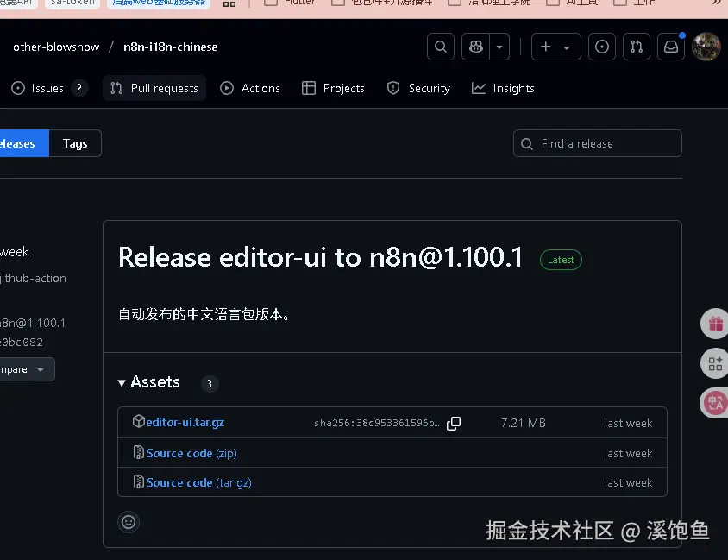The width and height of the screenshot is (728, 560).
Task: Open the notifications inbox icon
Action: tap(671, 47)
